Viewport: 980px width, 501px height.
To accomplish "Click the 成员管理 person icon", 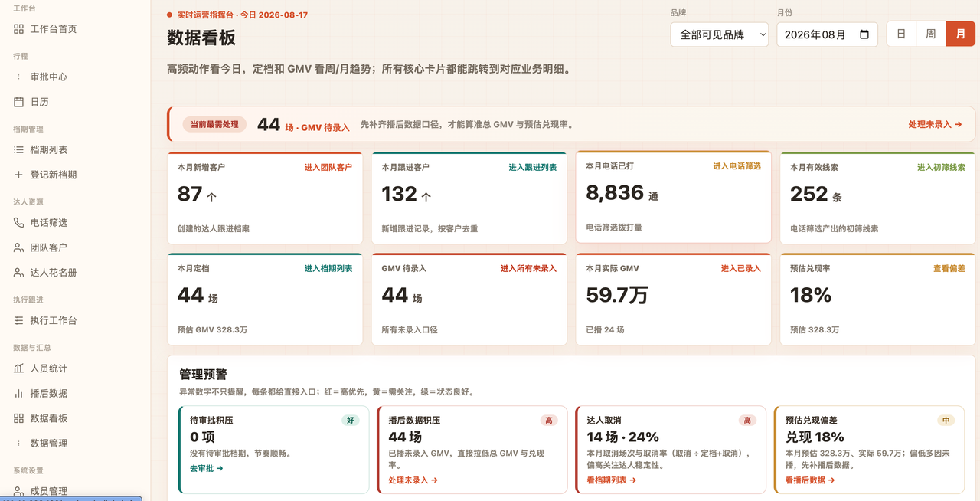I will point(18,491).
